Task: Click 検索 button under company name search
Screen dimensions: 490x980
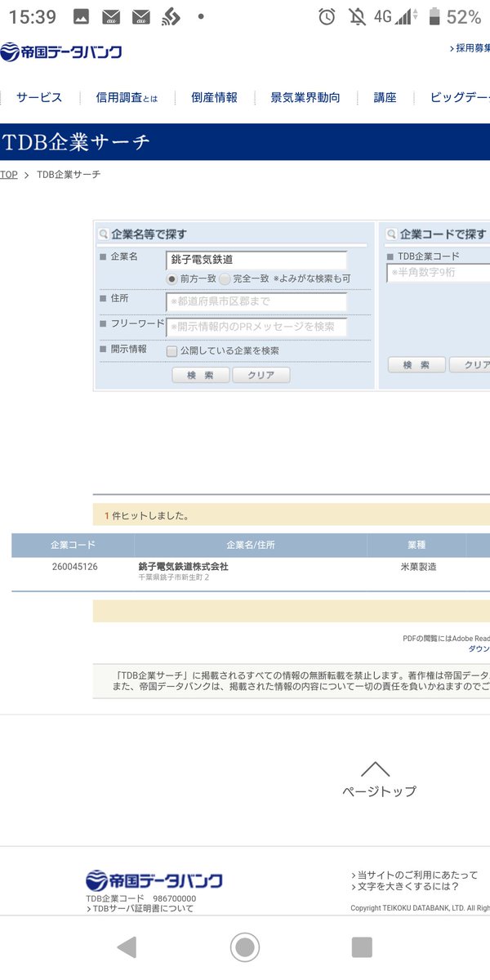Action: point(201,375)
